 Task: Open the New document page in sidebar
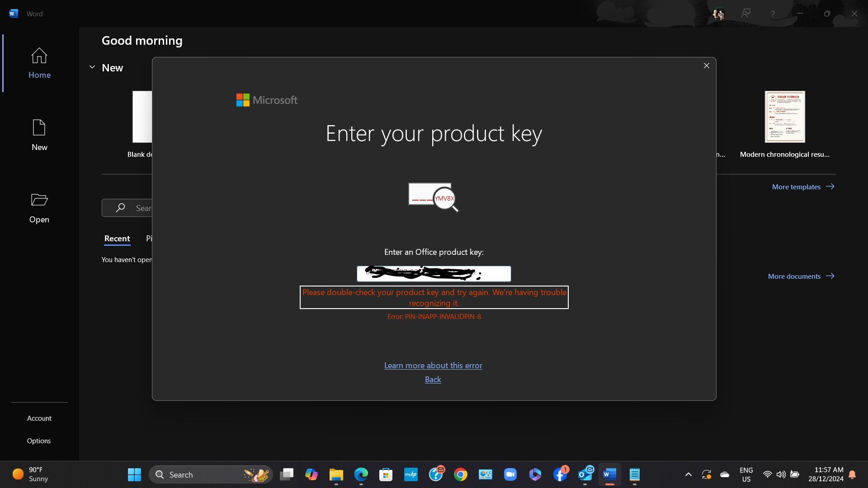(39, 136)
